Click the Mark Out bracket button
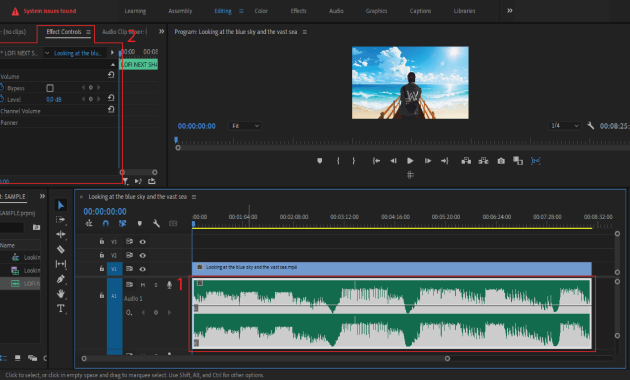 [x=354, y=161]
